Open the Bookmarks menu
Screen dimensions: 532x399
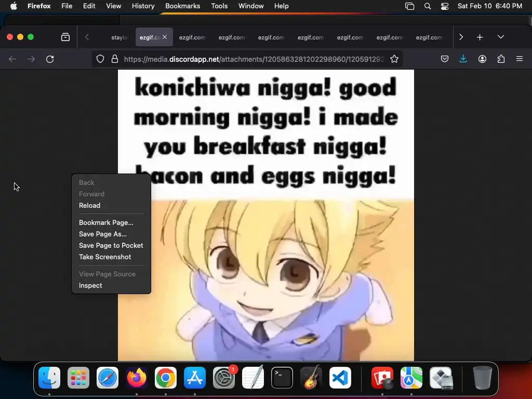[182, 6]
